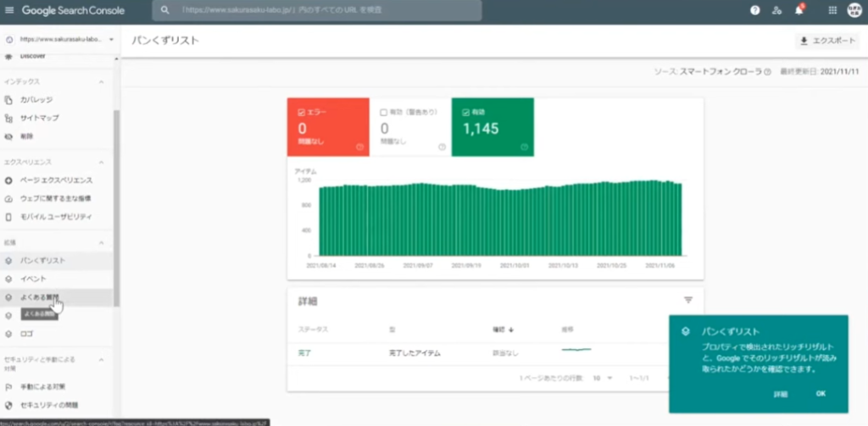
Task: Collapse the エクスペリエンス section
Action: click(x=102, y=162)
